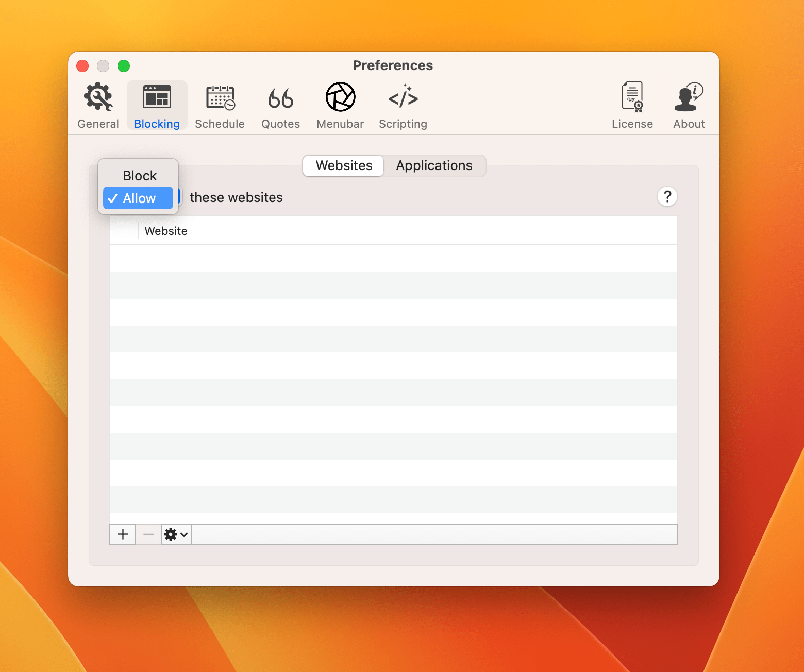Choose Allow from the popup menu
The height and width of the screenshot is (672, 804).
138,198
